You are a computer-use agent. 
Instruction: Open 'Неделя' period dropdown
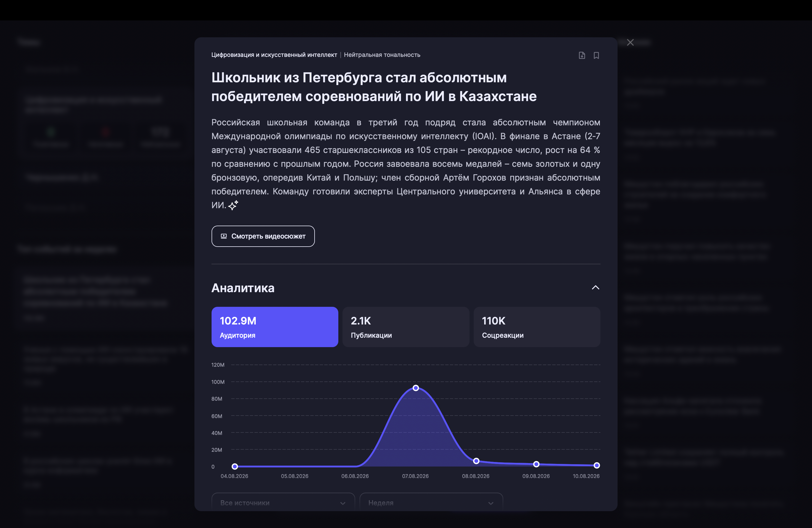coord(431,502)
